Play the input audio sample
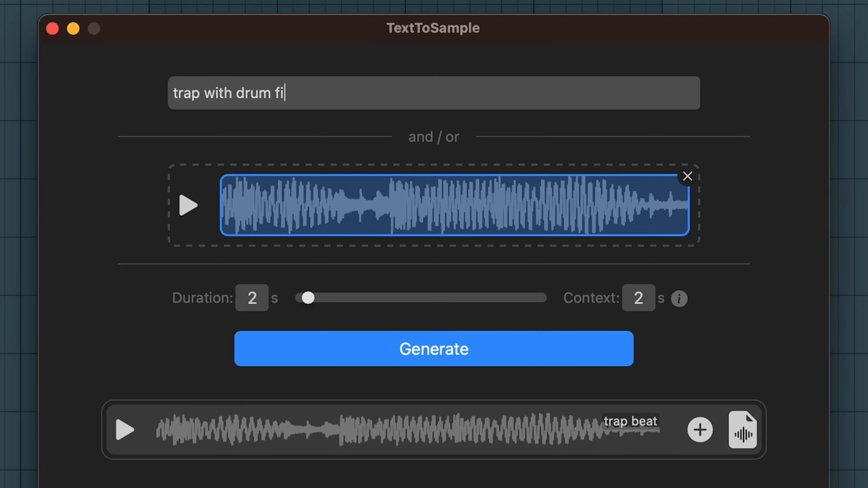 188,205
